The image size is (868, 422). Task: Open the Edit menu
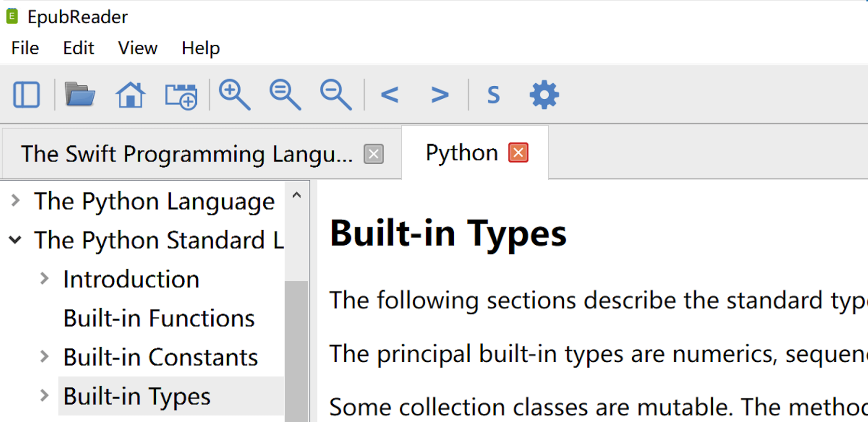[x=79, y=48]
